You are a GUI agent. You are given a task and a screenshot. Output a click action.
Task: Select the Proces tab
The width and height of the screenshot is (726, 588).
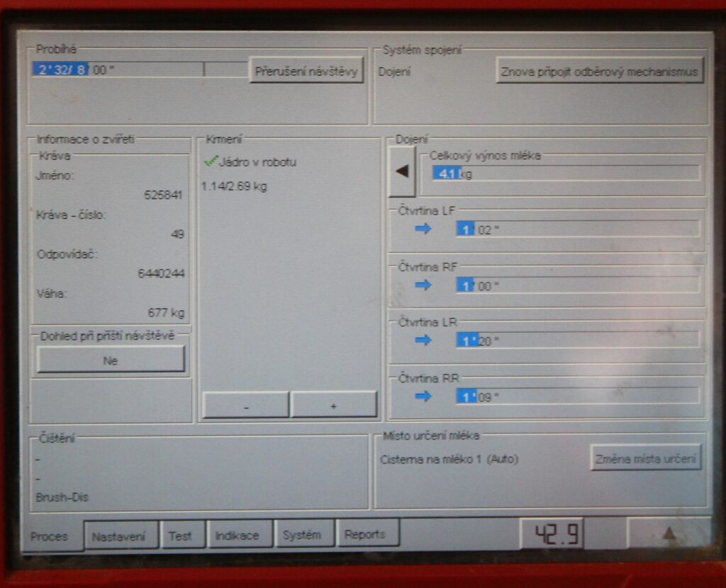pyautogui.click(x=50, y=537)
